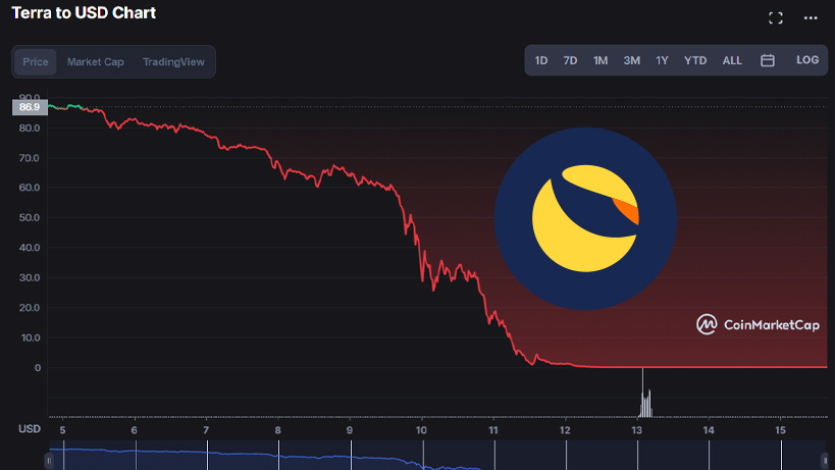Open the three-dot more options menu

click(811, 18)
